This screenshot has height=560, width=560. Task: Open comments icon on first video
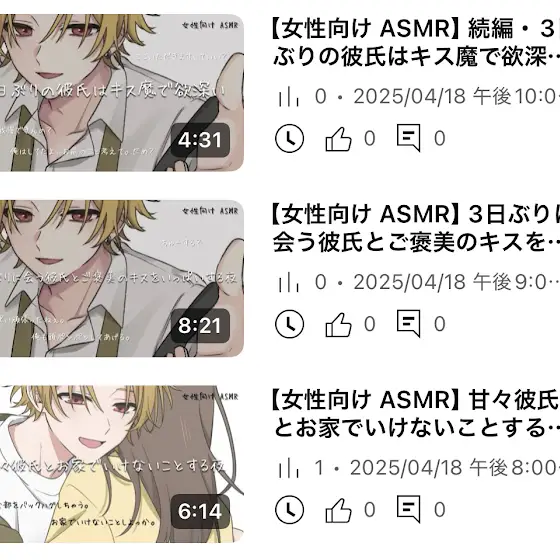pos(408,138)
